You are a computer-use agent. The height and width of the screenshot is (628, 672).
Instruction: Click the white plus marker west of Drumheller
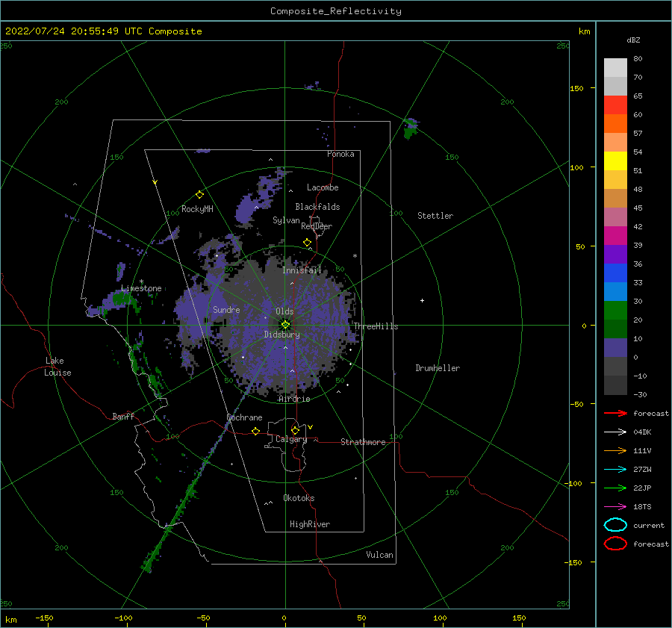coord(422,300)
